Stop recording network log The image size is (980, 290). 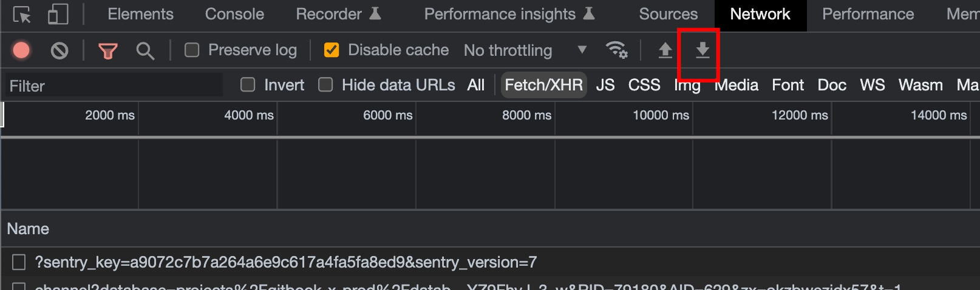click(x=21, y=50)
